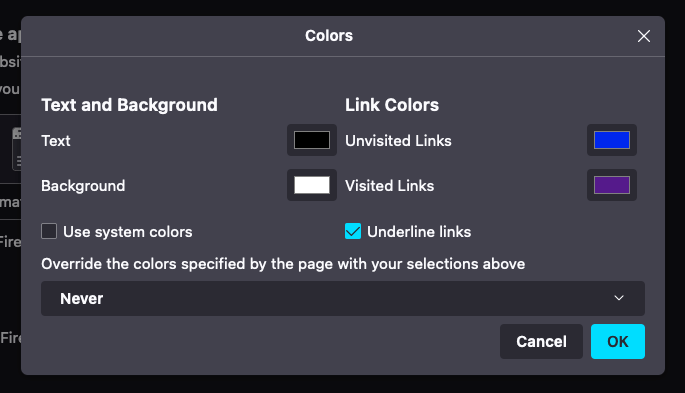The height and width of the screenshot is (393, 685).
Task: Click the Colors dialog title
Action: pyautogui.click(x=329, y=36)
